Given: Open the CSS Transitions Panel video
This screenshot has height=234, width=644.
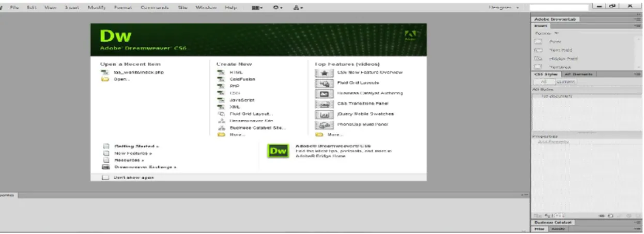Looking at the screenshot, I should click(x=362, y=103).
